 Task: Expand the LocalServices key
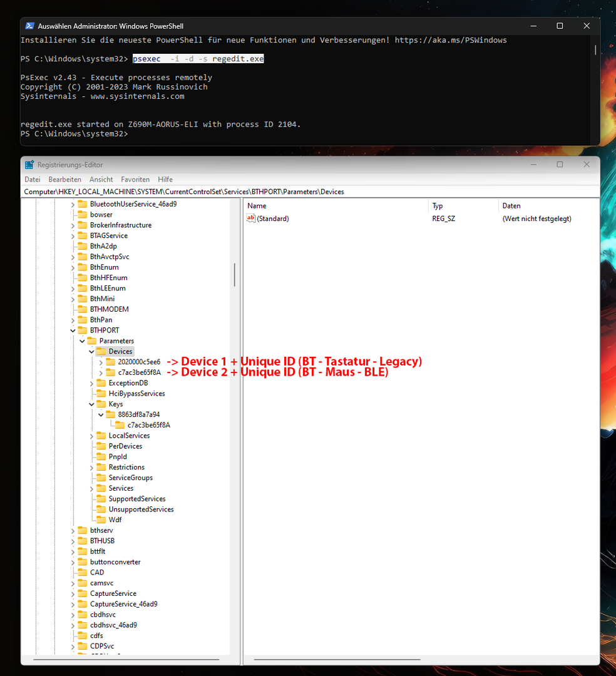pos(91,436)
